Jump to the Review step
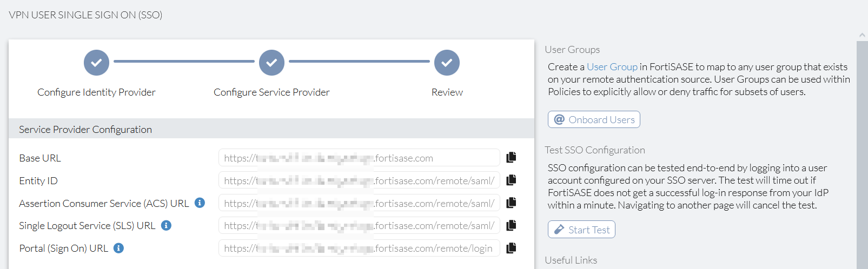 coord(447,63)
